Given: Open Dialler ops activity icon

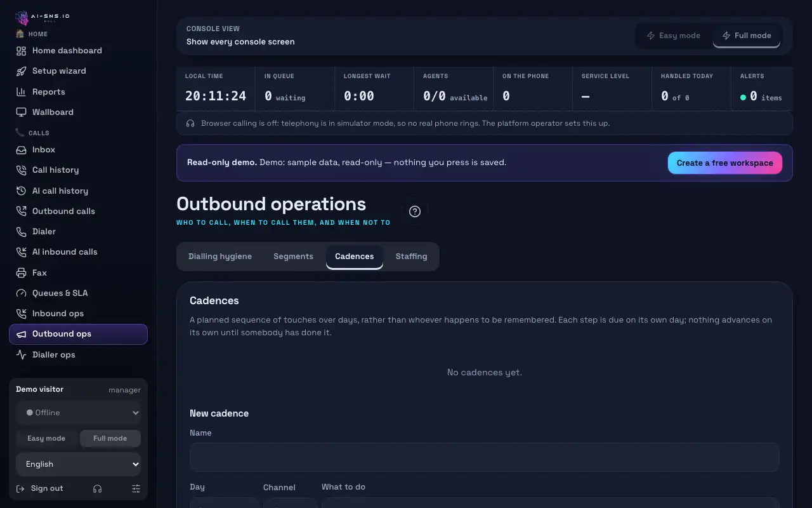Looking at the screenshot, I should pyautogui.click(x=21, y=355).
